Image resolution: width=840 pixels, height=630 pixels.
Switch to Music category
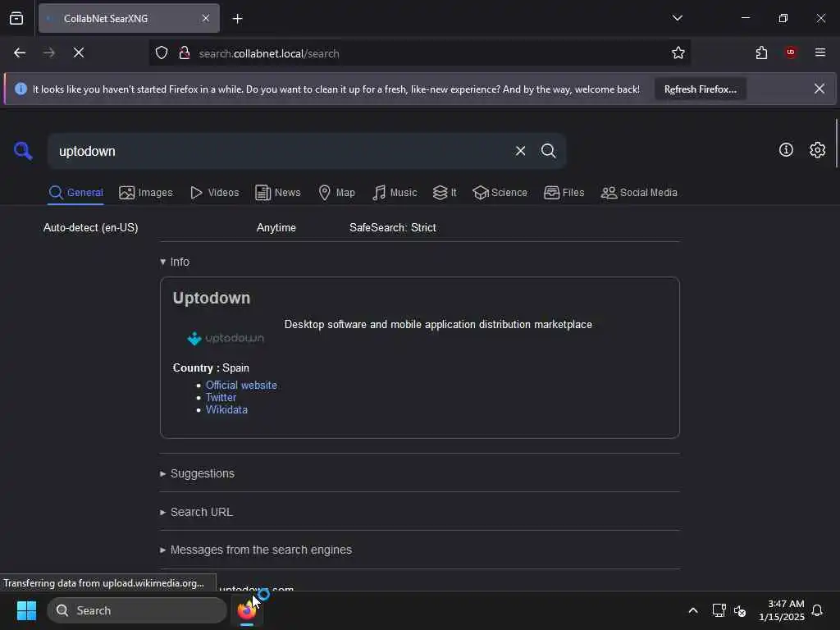[395, 193]
